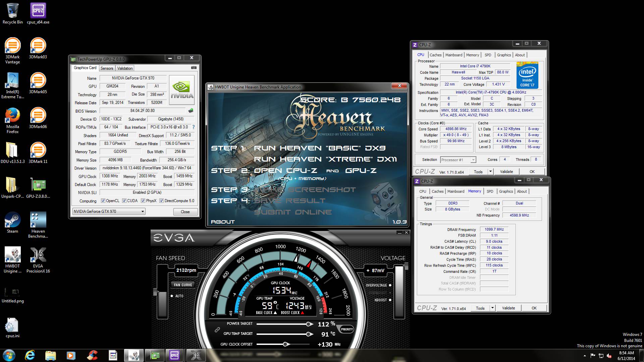Open the Untitled.png file

click(13, 295)
